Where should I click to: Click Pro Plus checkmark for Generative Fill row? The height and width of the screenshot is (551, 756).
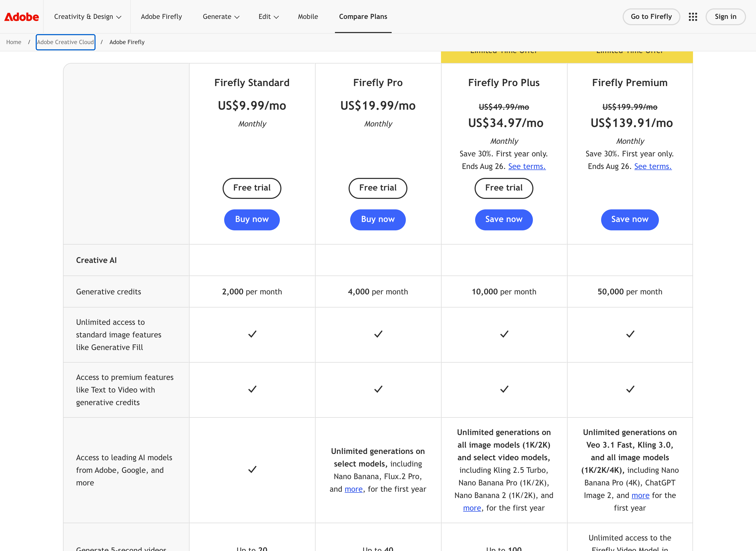coord(504,334)
